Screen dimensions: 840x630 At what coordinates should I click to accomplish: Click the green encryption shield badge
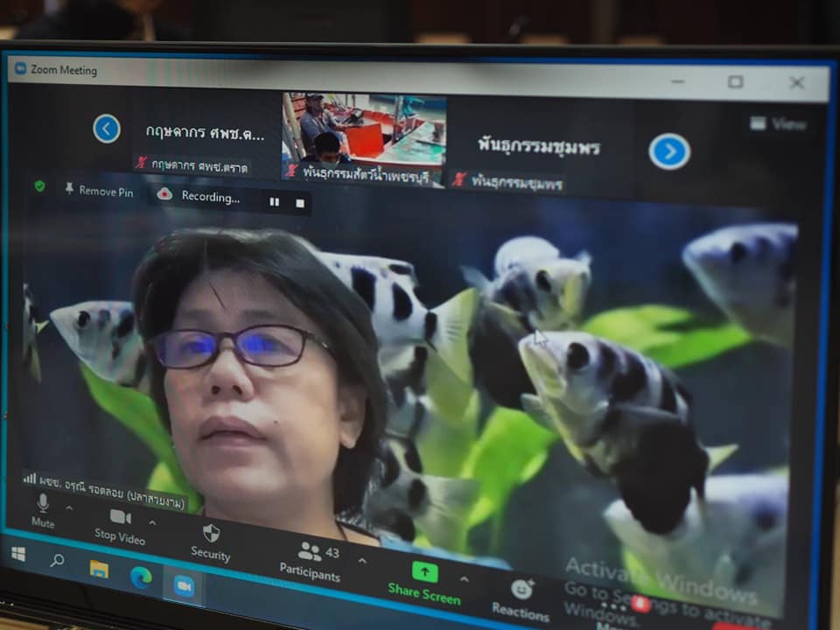coord(38,187)
